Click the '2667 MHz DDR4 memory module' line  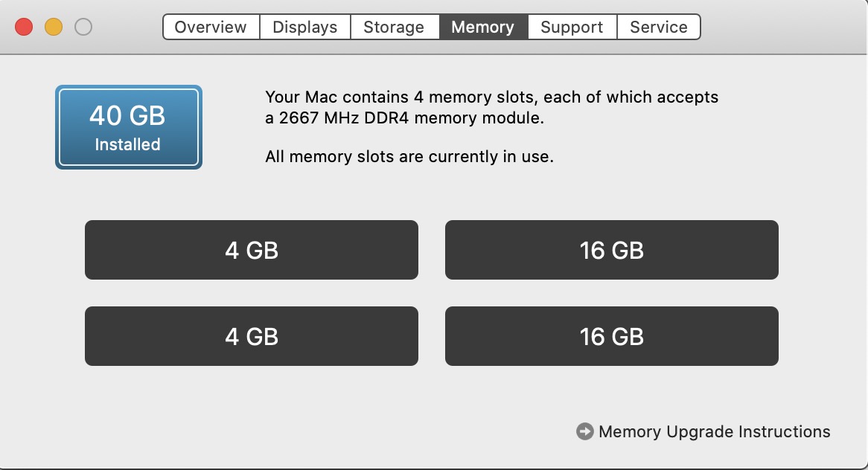pos(405,117)
